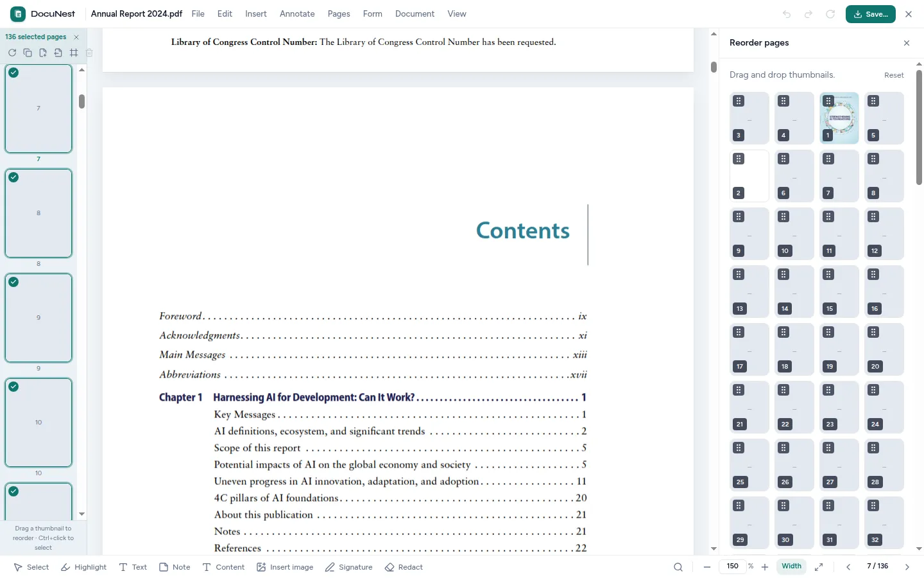
Task: Toggle the fit Width button
Action: [x=791, y=566]
